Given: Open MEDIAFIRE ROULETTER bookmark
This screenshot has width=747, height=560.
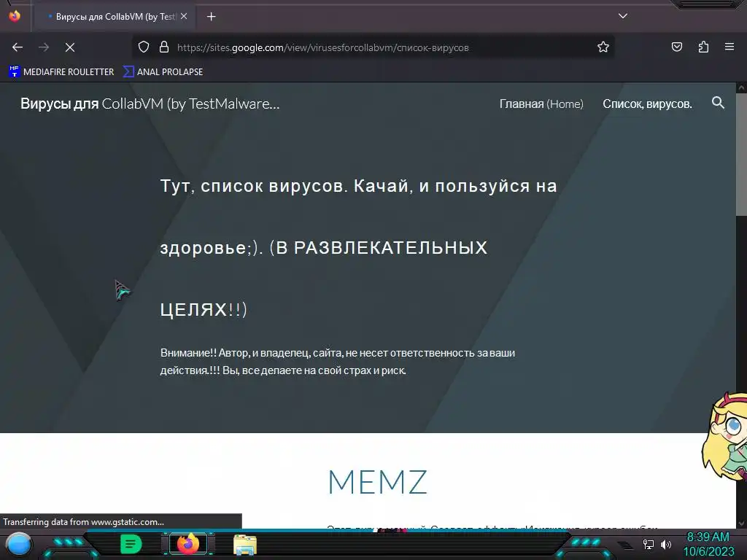Looking at the screenshot, I should point(61,72).
